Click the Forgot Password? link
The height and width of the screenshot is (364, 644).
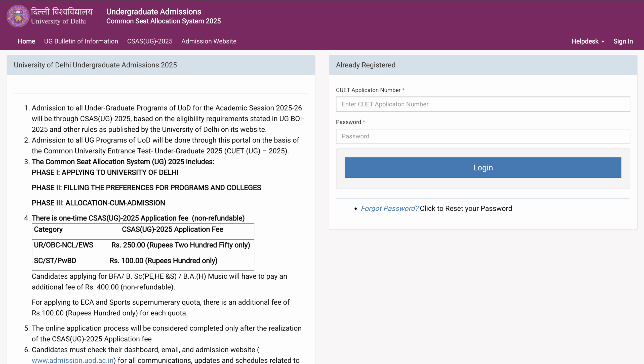(389, 208)
